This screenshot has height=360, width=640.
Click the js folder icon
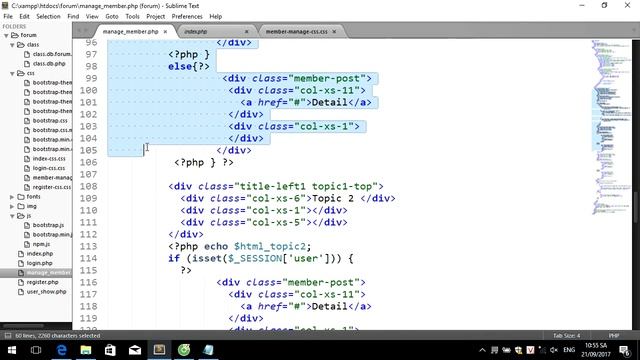click(21, 216)
